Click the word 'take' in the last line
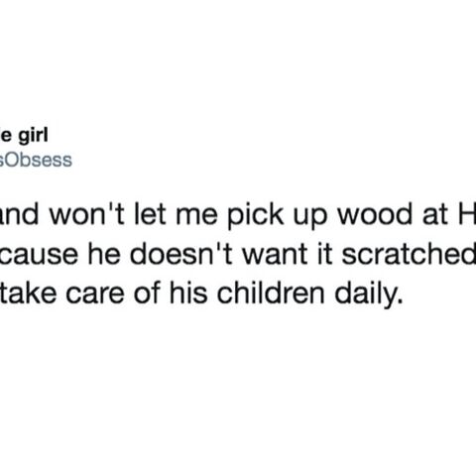The image size is (476, 476). (28, 294)
